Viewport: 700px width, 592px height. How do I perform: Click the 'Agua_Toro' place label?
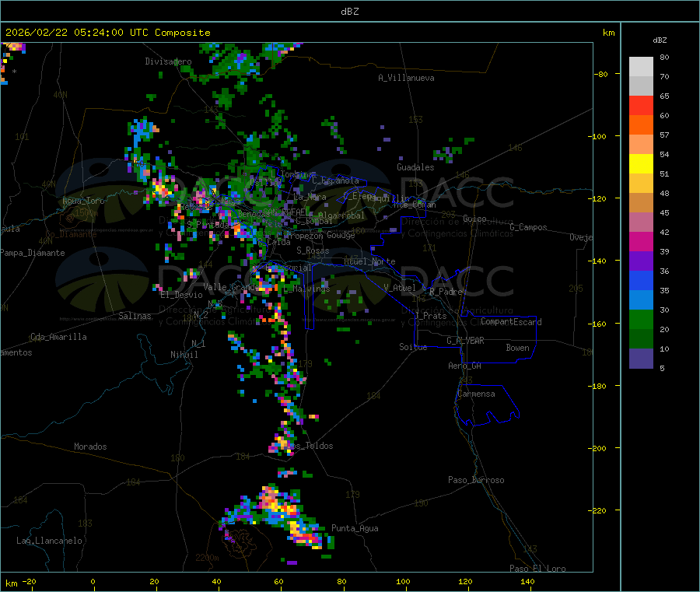click(83, 201)
